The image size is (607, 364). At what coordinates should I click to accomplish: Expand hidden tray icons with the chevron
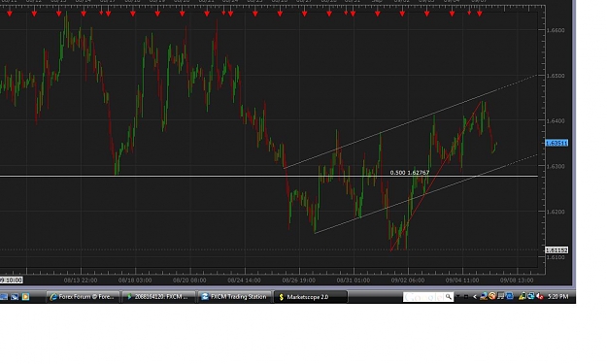pyautogui.click(x=475, y=297)
